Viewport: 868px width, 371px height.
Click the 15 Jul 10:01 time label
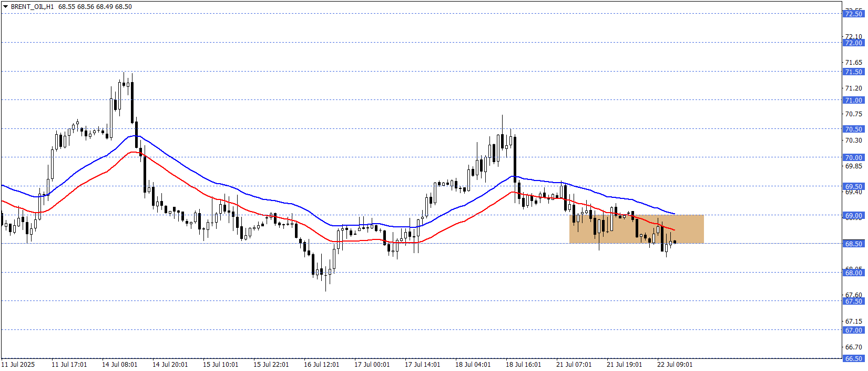[221, 365]
